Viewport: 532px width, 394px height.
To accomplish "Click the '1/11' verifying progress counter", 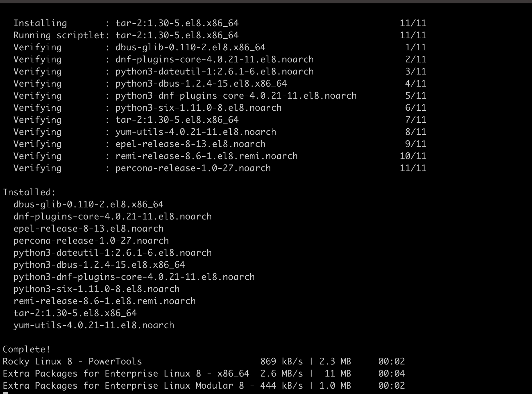I will coord(416,47).
